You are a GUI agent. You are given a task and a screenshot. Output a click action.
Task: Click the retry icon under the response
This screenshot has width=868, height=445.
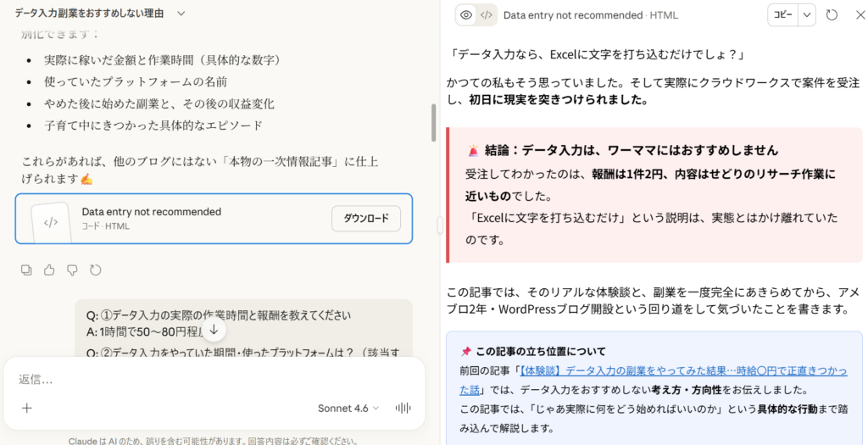95,270
